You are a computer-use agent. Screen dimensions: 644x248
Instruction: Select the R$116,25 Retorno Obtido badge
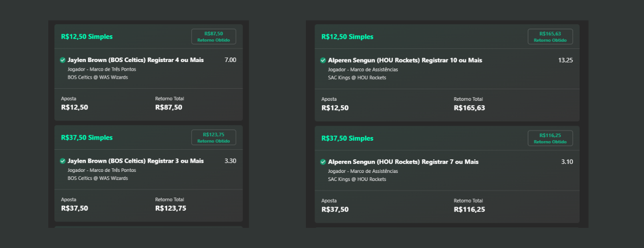pos(550,138)
